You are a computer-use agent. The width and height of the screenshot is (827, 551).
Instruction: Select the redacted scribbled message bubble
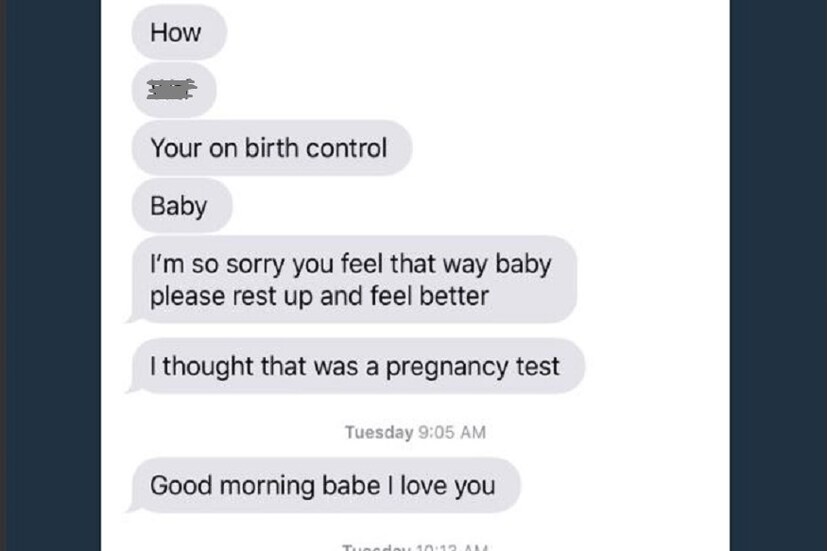174,90
